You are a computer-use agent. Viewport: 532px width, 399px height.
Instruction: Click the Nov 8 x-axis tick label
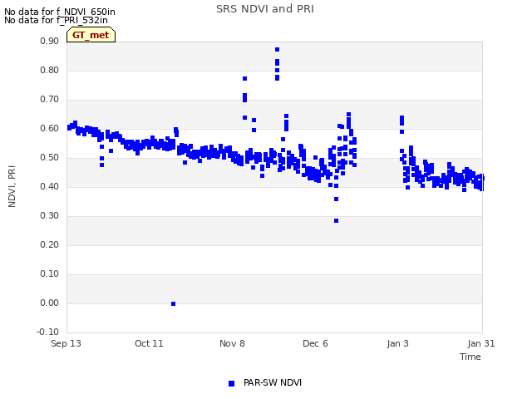point(232,343)
